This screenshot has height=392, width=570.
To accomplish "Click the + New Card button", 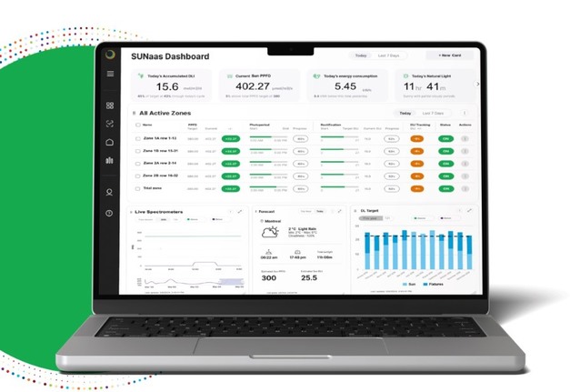I will click(x=446, y=55).
